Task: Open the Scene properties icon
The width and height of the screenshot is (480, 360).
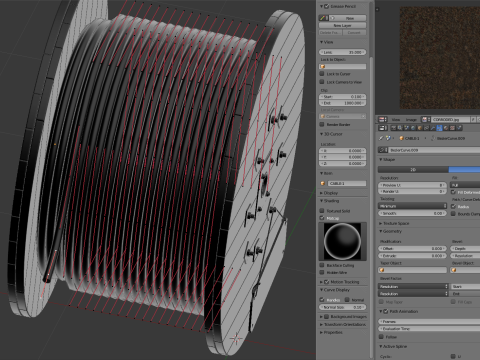Action: click(406, 128)
